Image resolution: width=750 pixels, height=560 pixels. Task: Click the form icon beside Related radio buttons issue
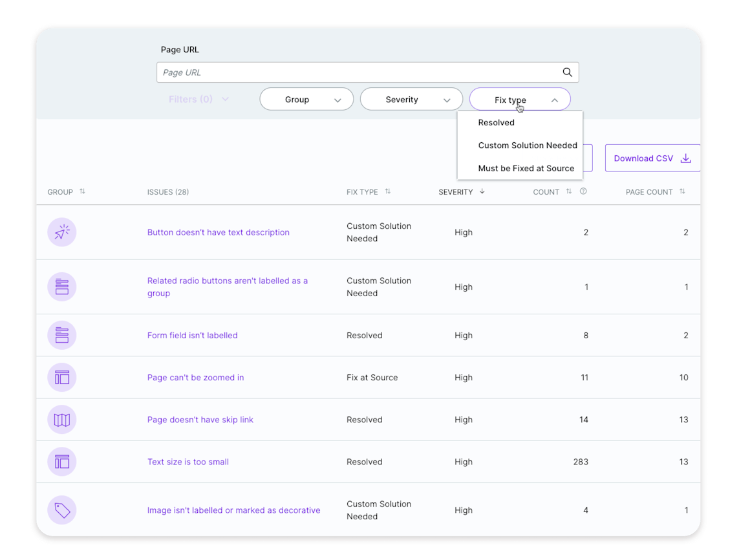[x=61, y=287]
